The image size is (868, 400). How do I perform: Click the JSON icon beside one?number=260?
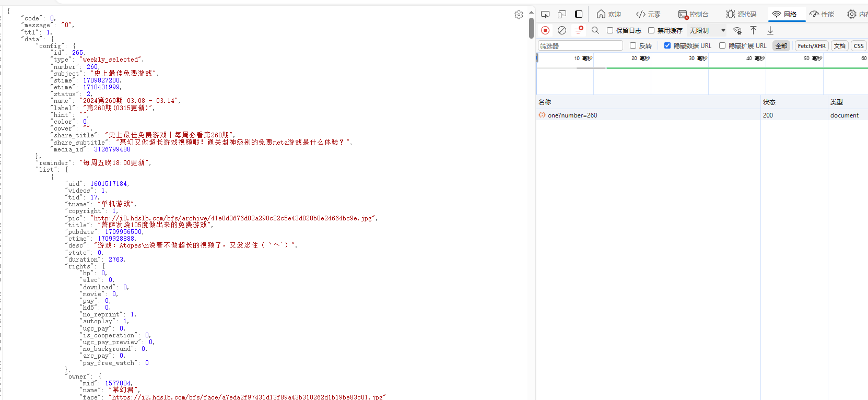542,115
